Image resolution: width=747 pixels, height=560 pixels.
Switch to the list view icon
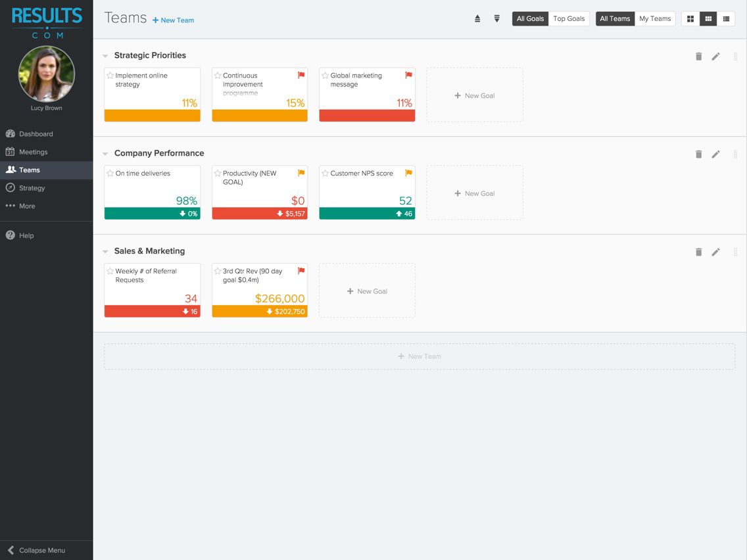[726, 18]
